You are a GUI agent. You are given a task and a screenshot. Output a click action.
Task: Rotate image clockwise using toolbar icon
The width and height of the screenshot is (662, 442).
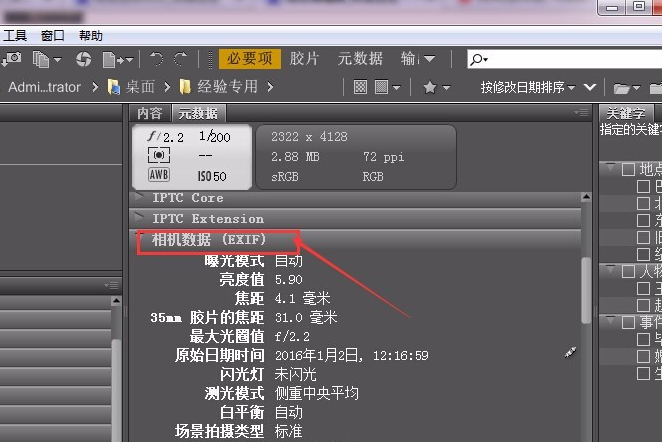point(181,59)
